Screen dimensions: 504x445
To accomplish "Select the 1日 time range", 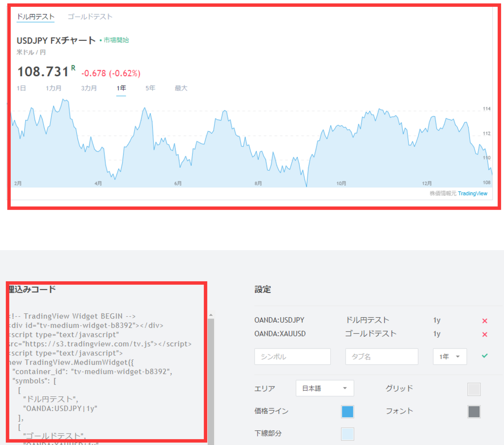I will (x=21, y=88).
